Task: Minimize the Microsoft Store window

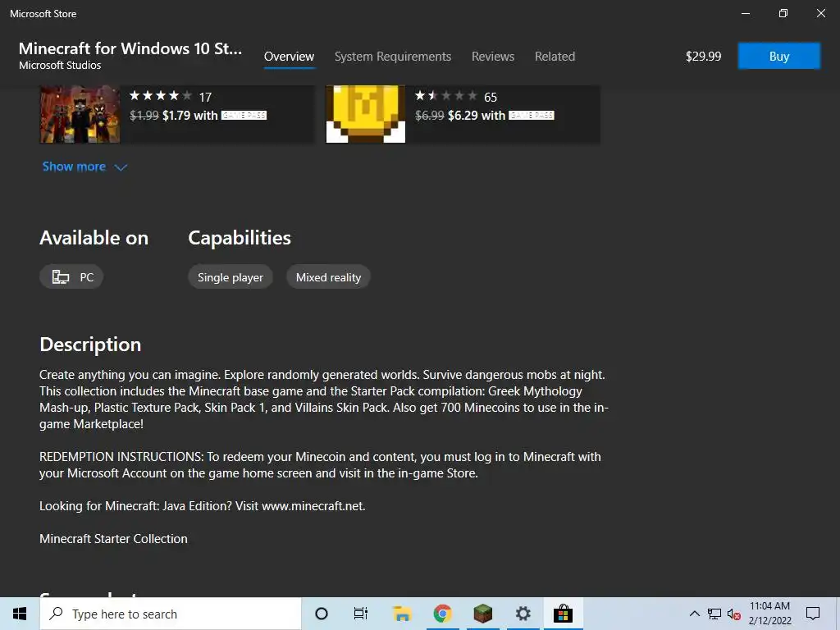Action: point(745,13)
